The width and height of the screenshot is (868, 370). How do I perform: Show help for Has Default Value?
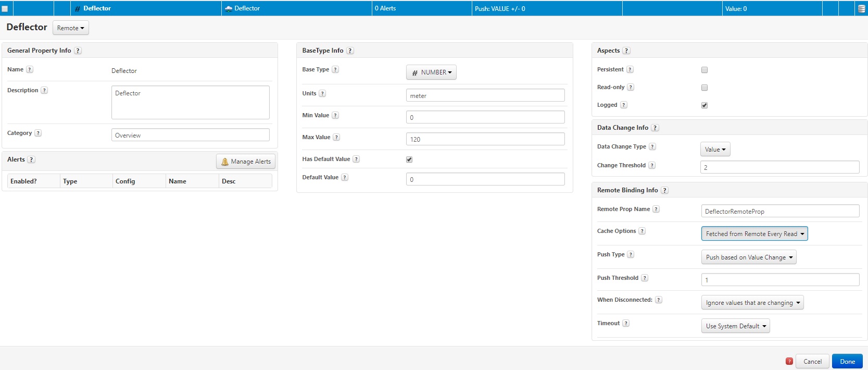click(x=356, y=159)
